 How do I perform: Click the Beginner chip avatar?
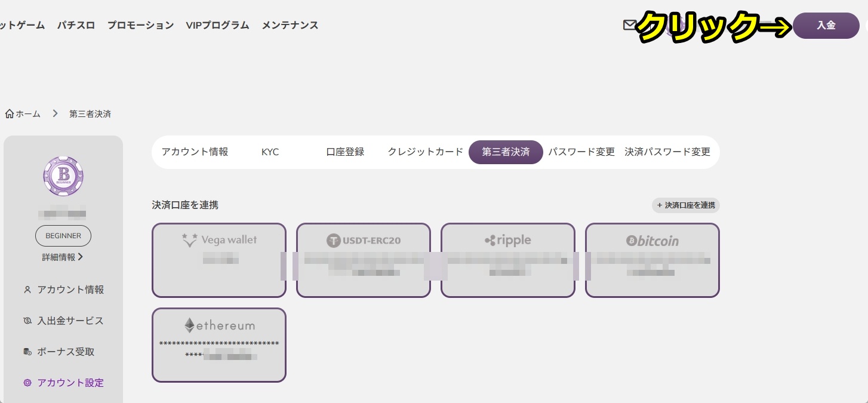(x=63, y=177)
